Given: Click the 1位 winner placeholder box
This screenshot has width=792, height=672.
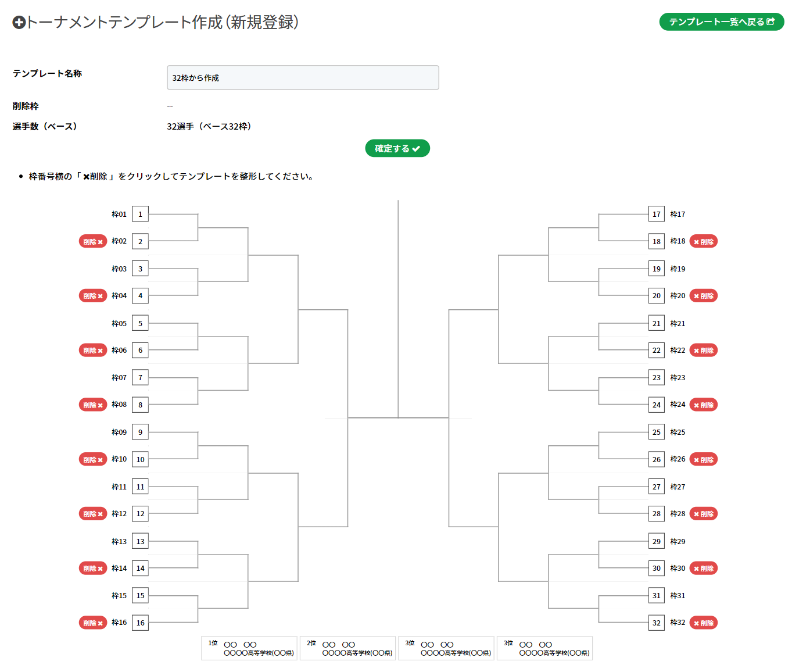Looking at the screenshot, I should point(250,648).
